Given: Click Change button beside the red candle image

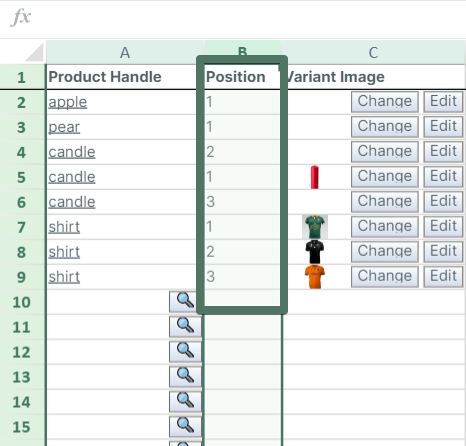Looking at the screenshot, I should (x=385, y=177).
